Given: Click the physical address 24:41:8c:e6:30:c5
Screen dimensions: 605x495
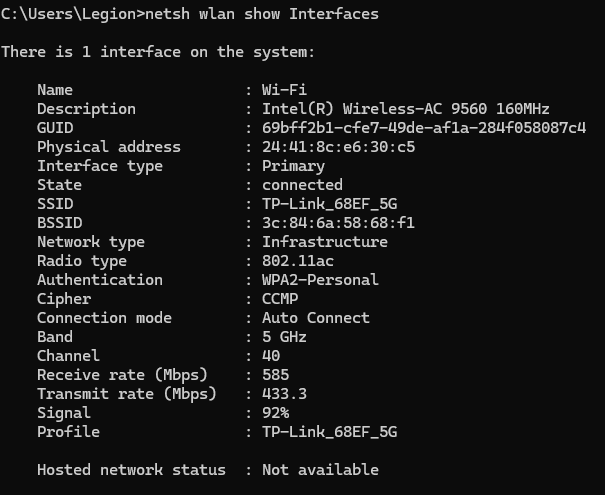Looking at the screenshot, I should click(x=338, y=147).
